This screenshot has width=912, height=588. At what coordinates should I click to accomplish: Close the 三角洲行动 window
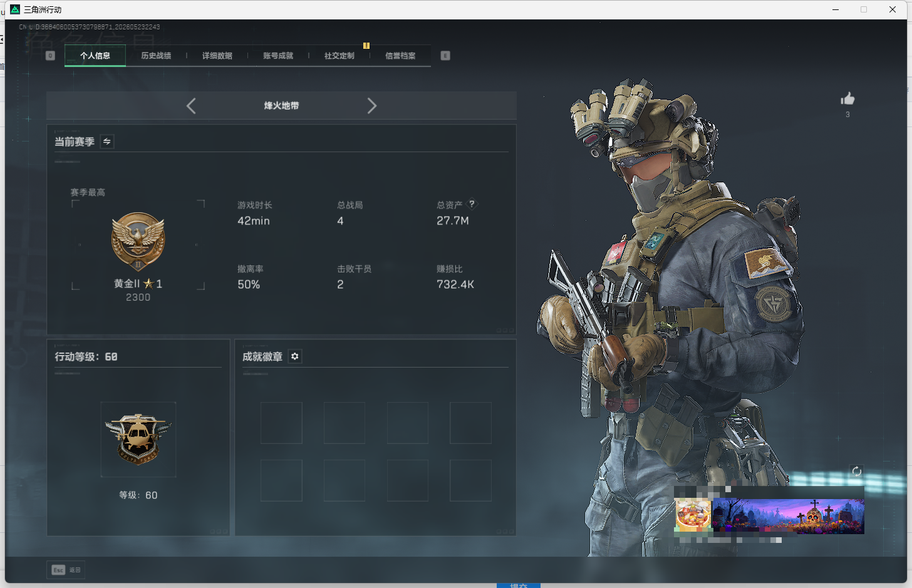coord(893,9)
